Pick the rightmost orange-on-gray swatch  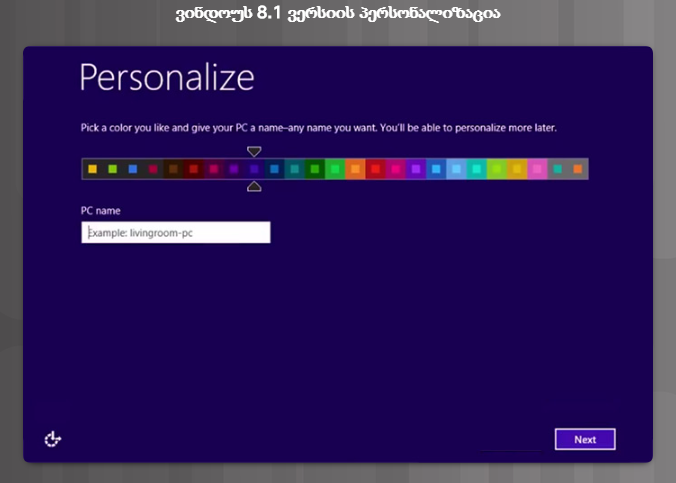click(578, 169)
